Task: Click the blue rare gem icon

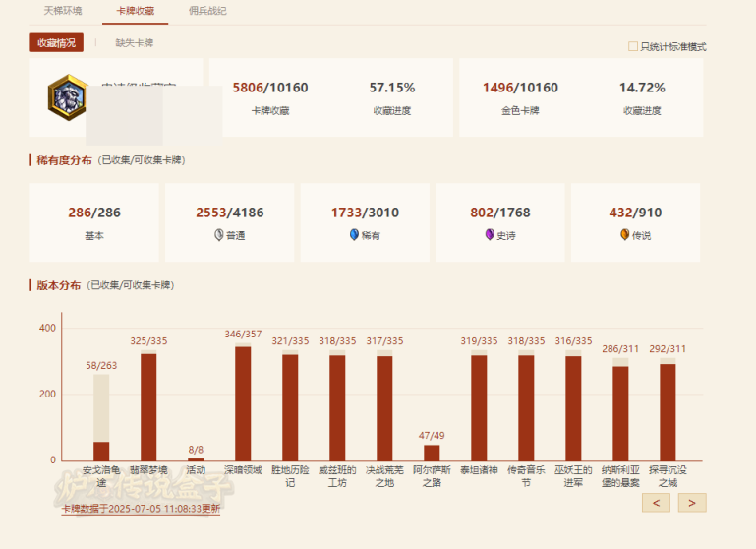Action: [354, 236]
